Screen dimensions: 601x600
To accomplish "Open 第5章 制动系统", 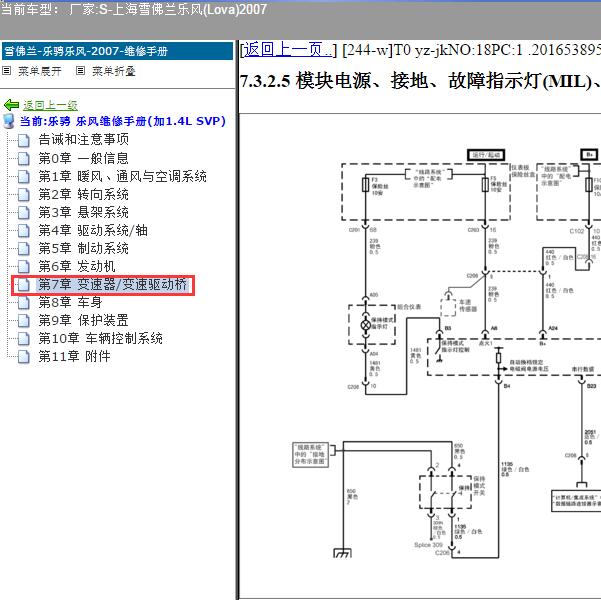I will [83, 248].
